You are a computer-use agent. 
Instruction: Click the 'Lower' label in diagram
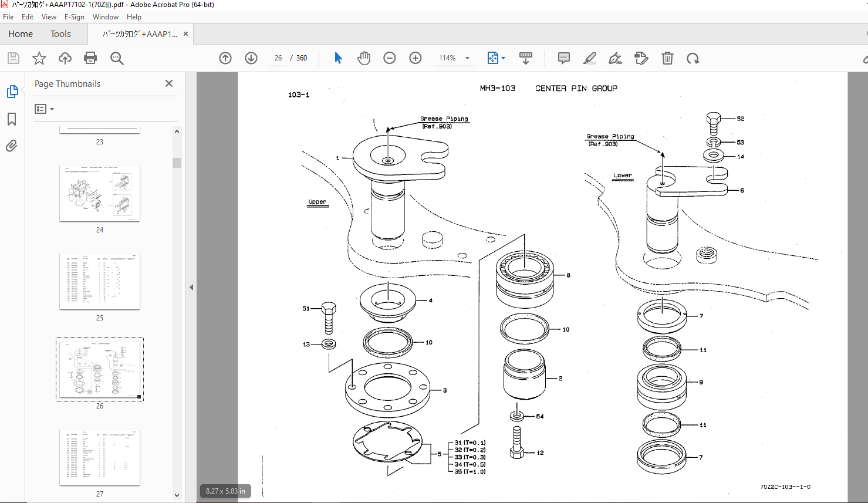623,175
